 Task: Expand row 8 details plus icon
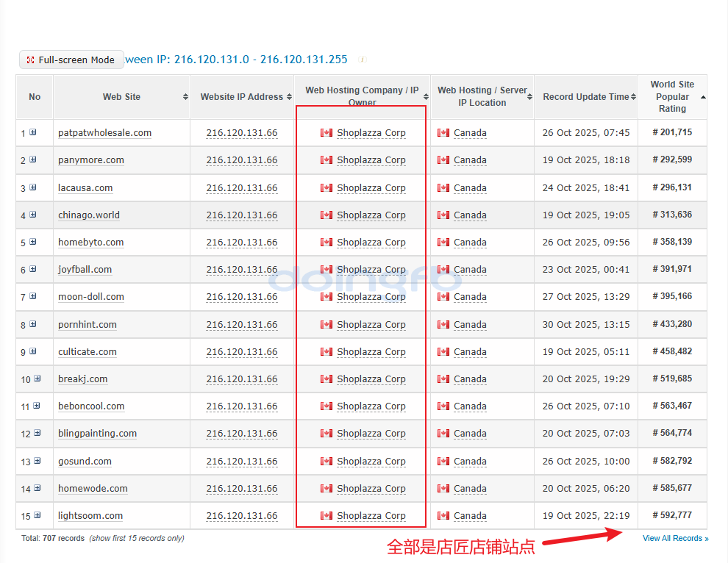[x=33, y=324]
